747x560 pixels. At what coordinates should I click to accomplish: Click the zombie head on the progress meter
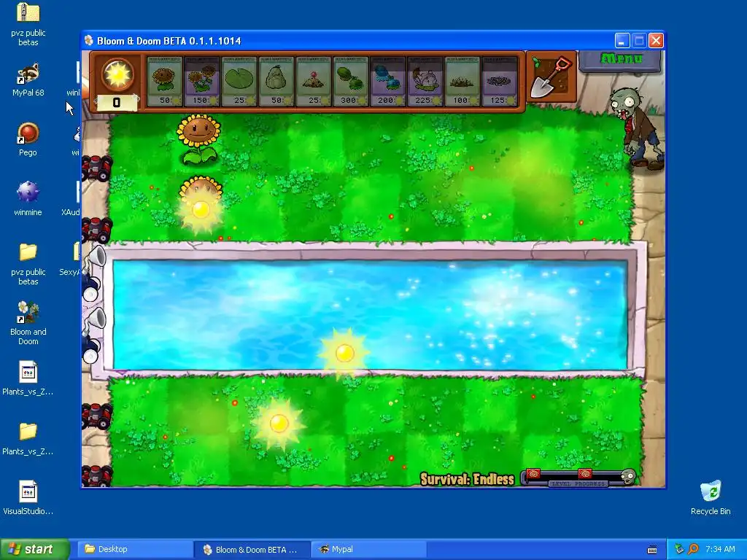click(628, 475)
